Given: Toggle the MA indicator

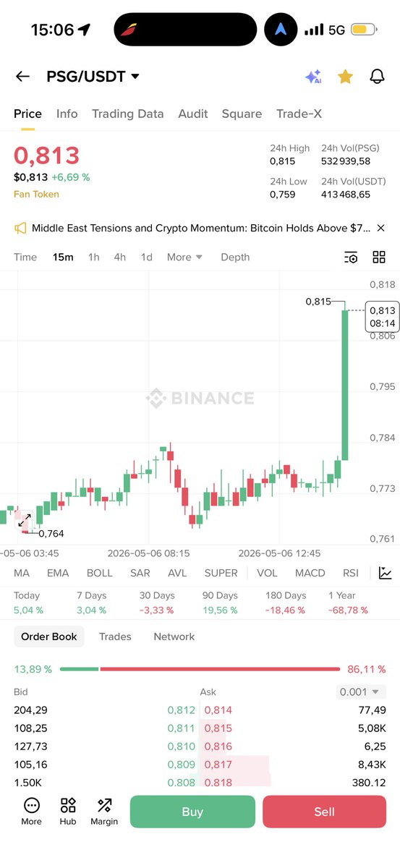Looking at the screenshot, I should pos(22,573).
